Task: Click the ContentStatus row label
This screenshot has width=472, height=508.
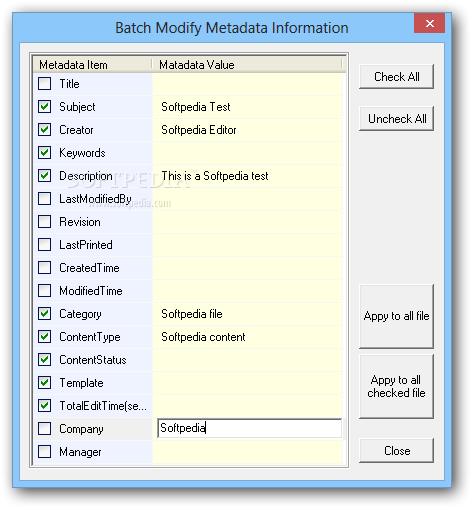Action: (93, 360)
